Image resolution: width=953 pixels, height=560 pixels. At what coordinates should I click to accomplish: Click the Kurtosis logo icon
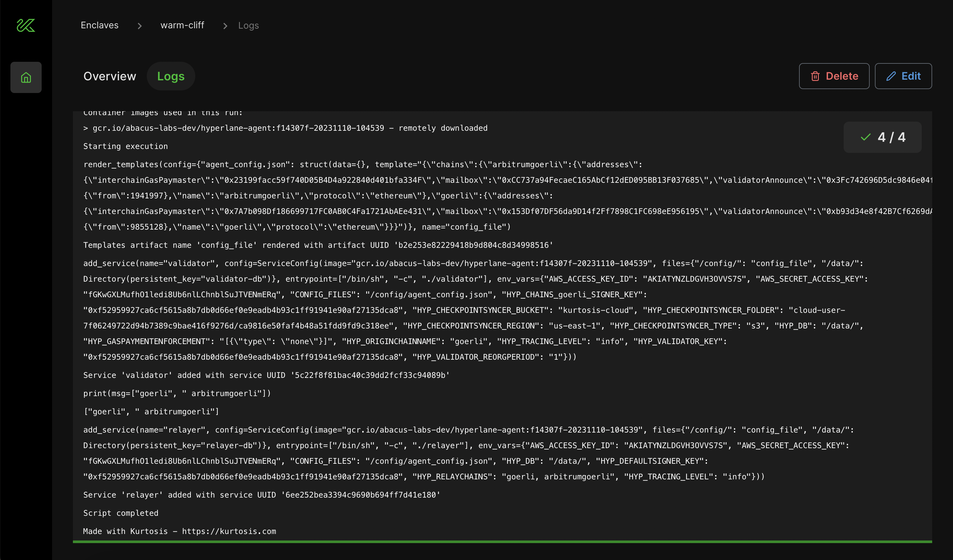tap(26, 25)
